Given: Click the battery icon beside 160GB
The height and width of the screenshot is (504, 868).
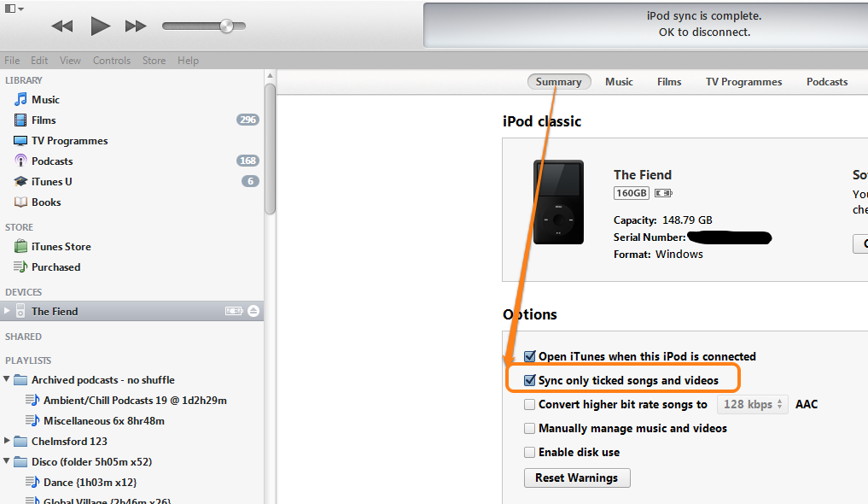Looking at the screenshot, I should [663, 193].
